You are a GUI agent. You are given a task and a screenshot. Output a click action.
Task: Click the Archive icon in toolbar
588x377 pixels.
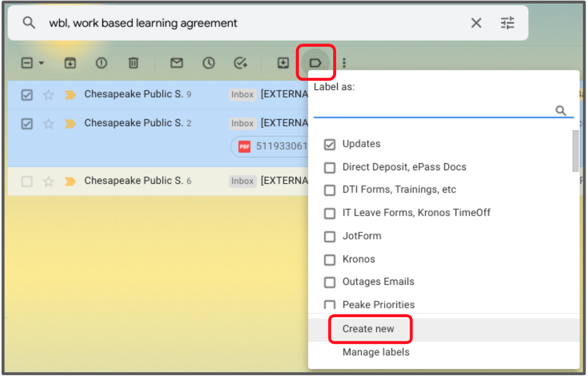coord(71,63)
